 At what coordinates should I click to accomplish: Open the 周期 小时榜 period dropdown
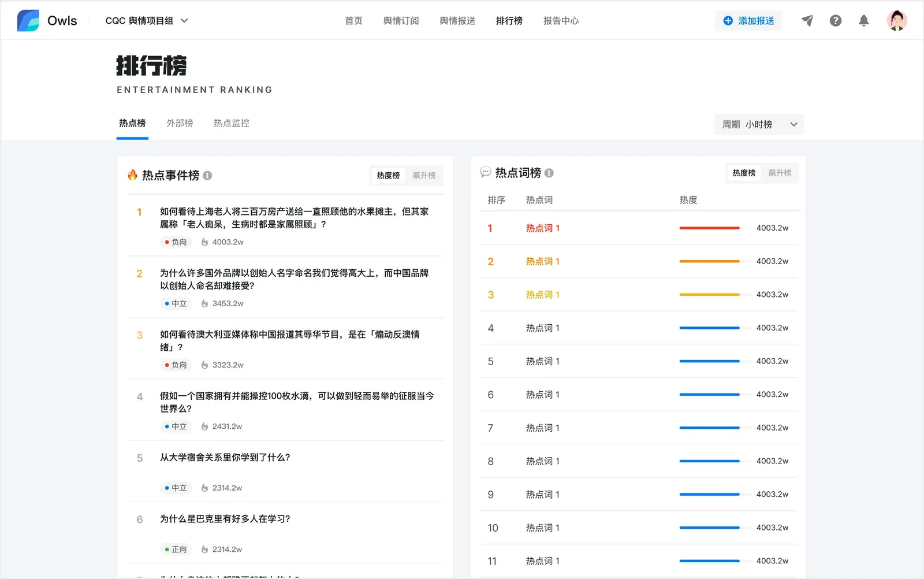759,124
